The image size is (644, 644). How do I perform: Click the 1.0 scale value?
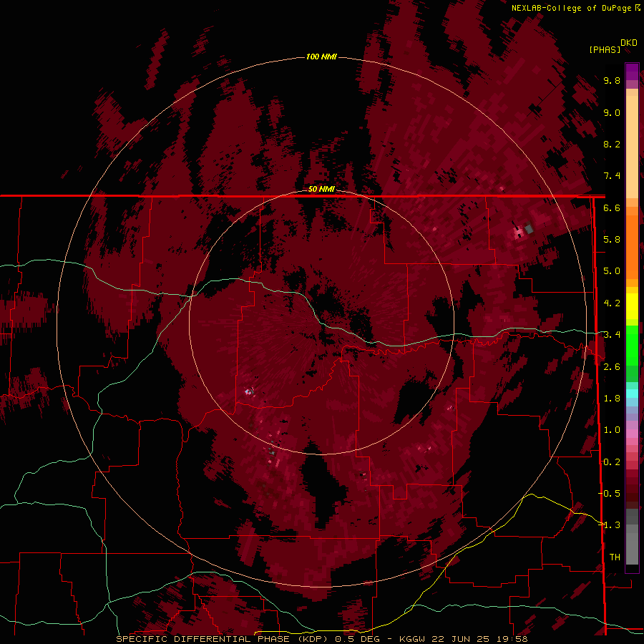point(612,430)
